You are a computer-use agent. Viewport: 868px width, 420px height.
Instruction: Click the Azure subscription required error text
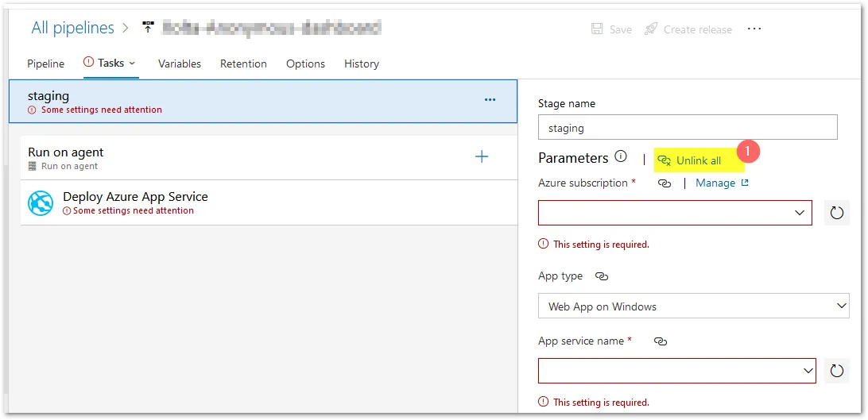[x=601, y=244]
